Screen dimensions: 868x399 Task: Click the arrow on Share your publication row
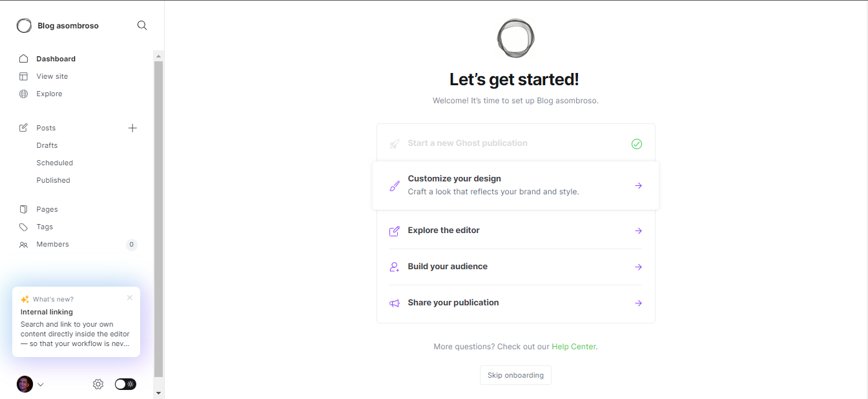click(x=638, y=303)
